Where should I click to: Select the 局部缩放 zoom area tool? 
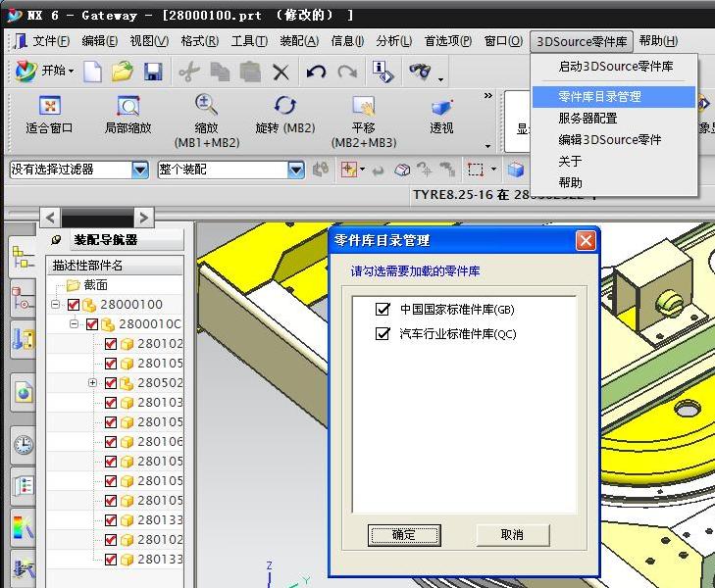(x=128, y=116)
